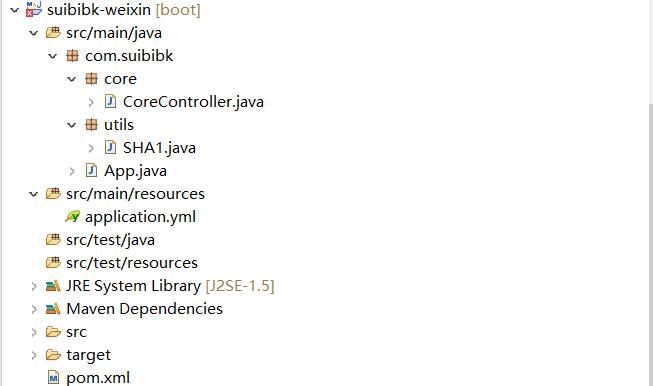Click the JRE System Library icon

point(53,286)
